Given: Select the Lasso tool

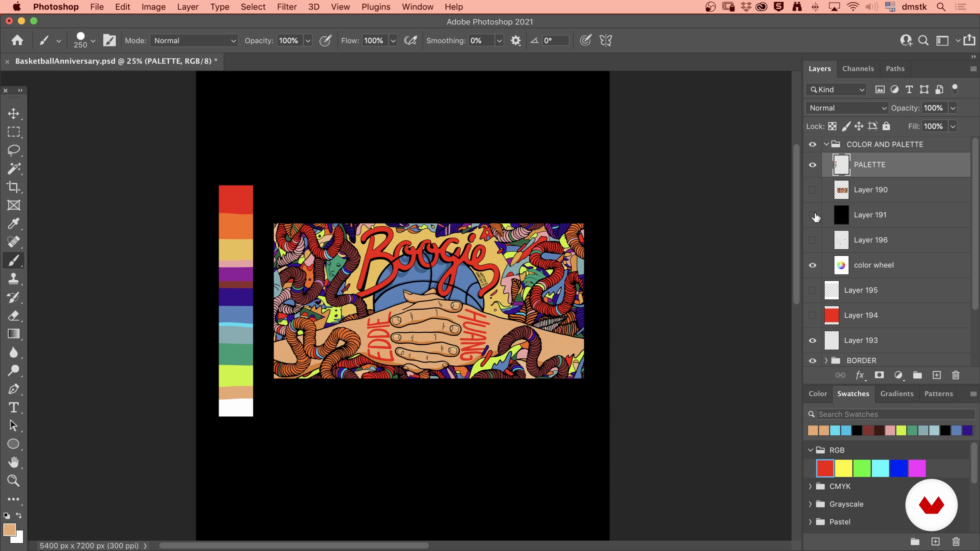Looking at the screenshot, I should coord(14,150).
